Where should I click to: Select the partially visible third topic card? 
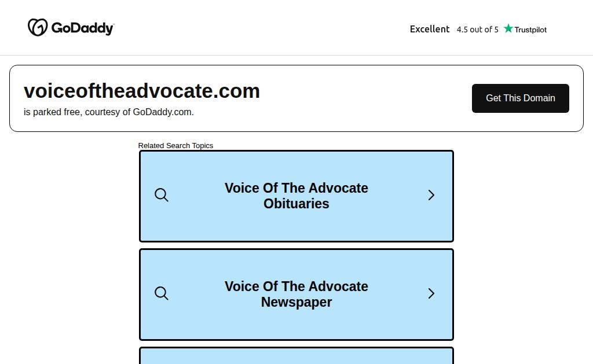(x=296, y=356)
